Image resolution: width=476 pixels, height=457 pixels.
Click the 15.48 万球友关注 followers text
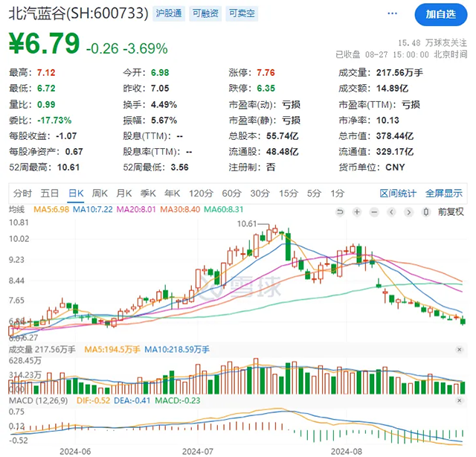click(x=433, y=43)
